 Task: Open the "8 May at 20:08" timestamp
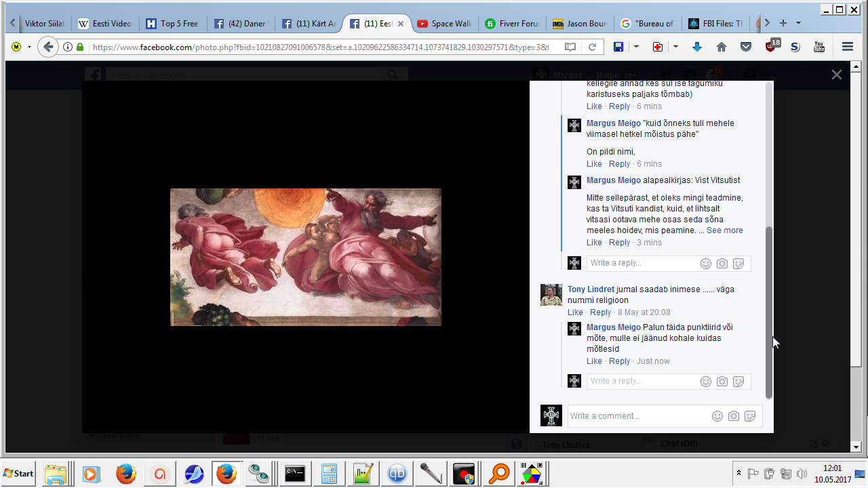click(644, 312)
